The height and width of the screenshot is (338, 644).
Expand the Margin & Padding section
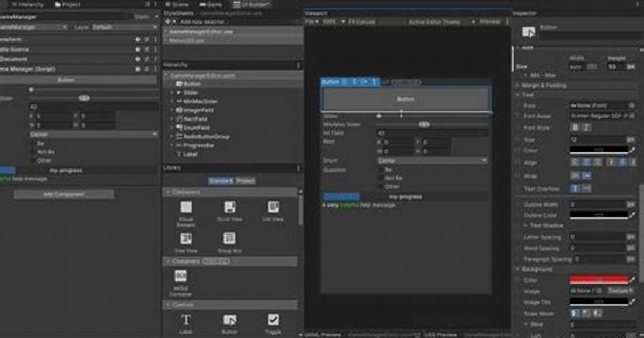518,86
